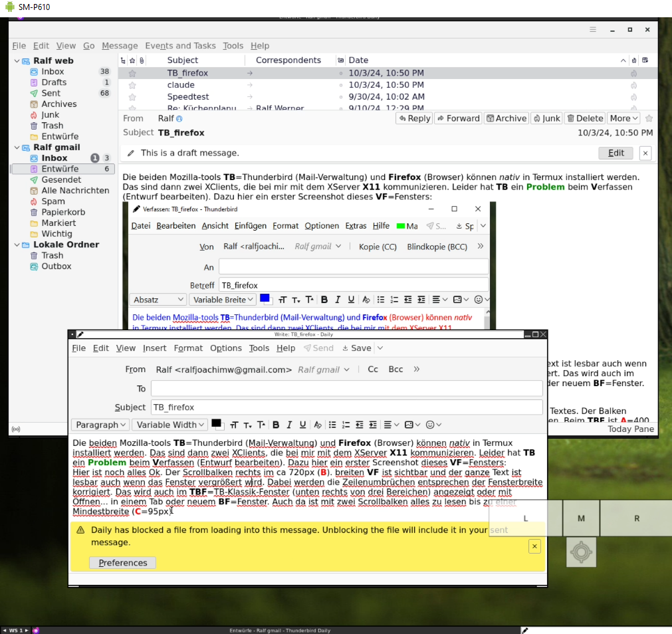Click the black text color swatch
Image resolution: width=672 pixels, height=634 pixels.
point(216,423)
